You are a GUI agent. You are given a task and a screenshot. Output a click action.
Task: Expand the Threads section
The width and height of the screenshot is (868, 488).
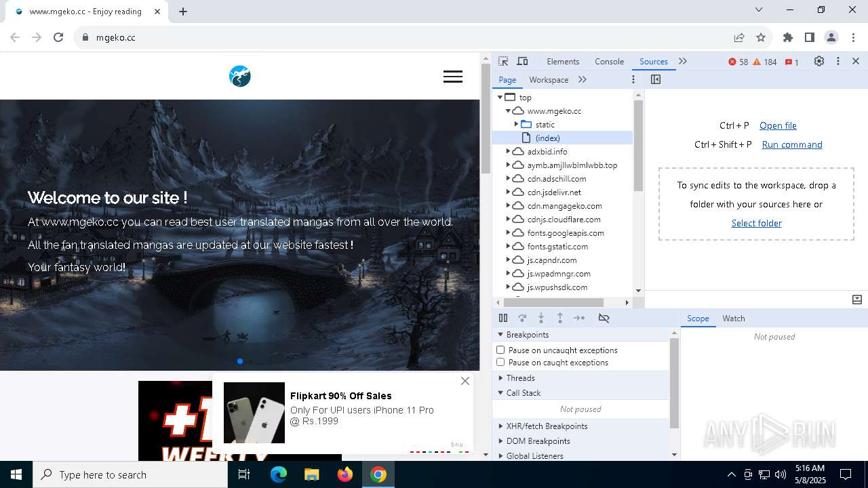500,378
